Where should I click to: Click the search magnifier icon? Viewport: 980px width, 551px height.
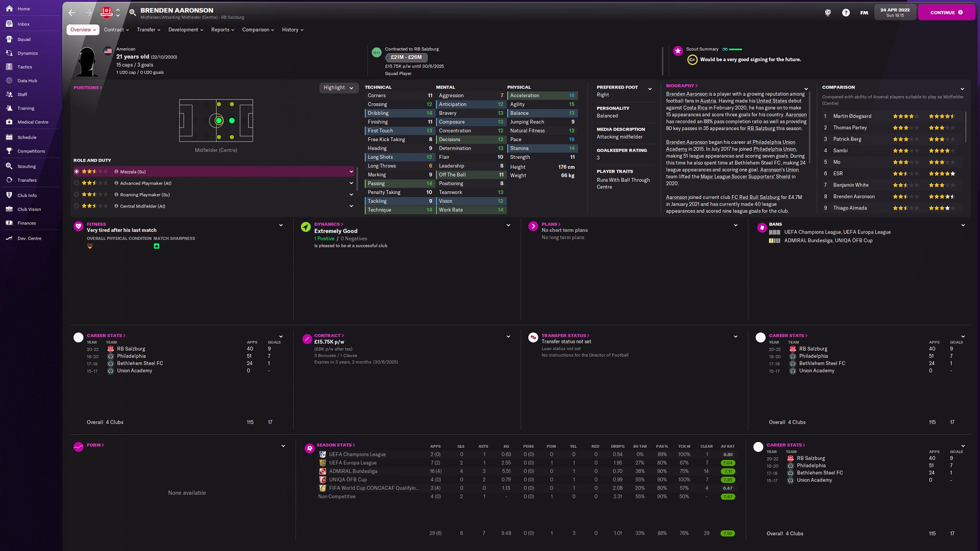pos(133,13)
